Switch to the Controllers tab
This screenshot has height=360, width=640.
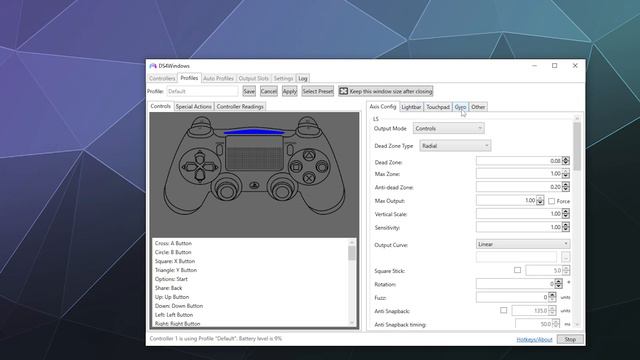click(x=162, y=78)
